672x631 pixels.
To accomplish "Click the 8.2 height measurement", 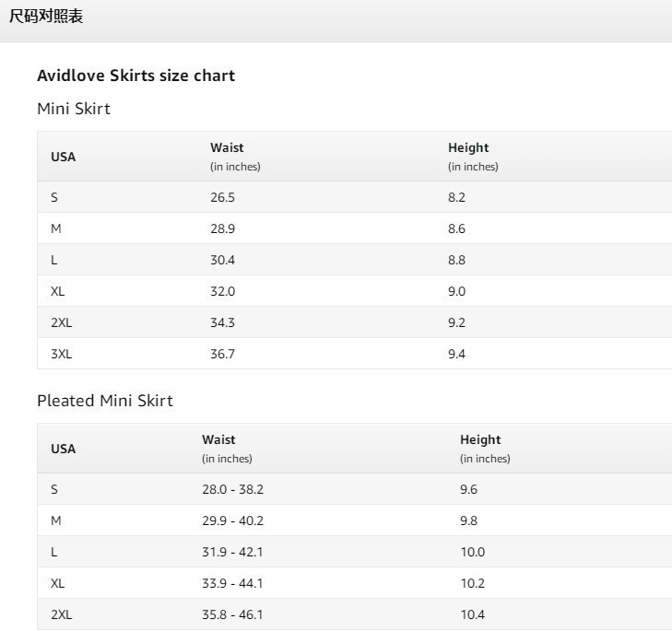I will [456, 197].
